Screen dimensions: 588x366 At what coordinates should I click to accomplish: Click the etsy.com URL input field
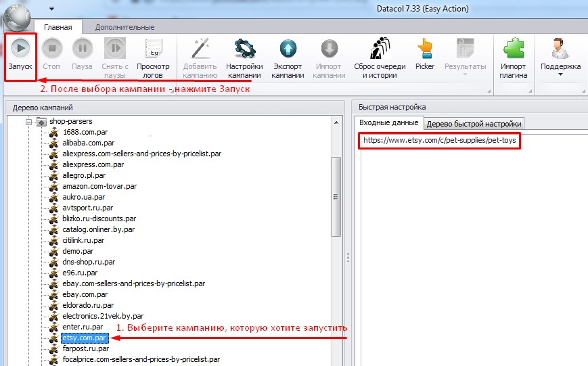tap(440, 141)
